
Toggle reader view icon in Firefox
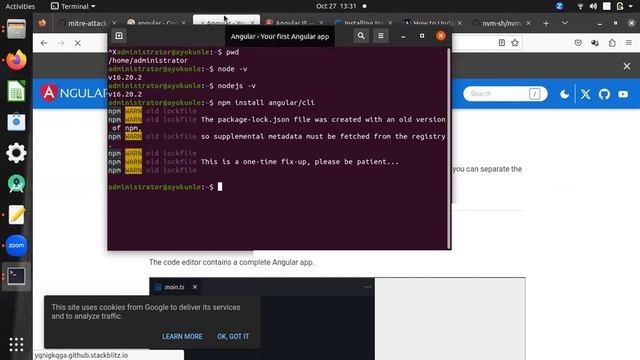coord(502,43)
